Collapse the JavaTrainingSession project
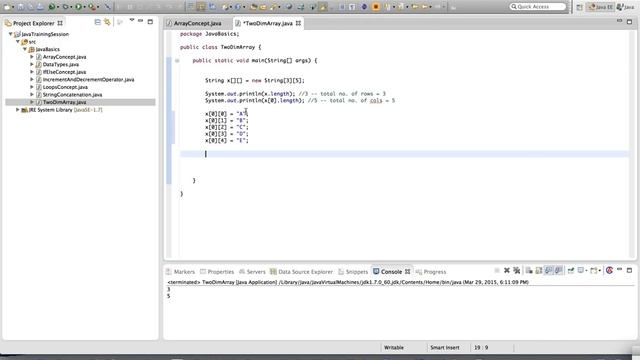This screenshot has height=360, width=640. tap(11, 34)
